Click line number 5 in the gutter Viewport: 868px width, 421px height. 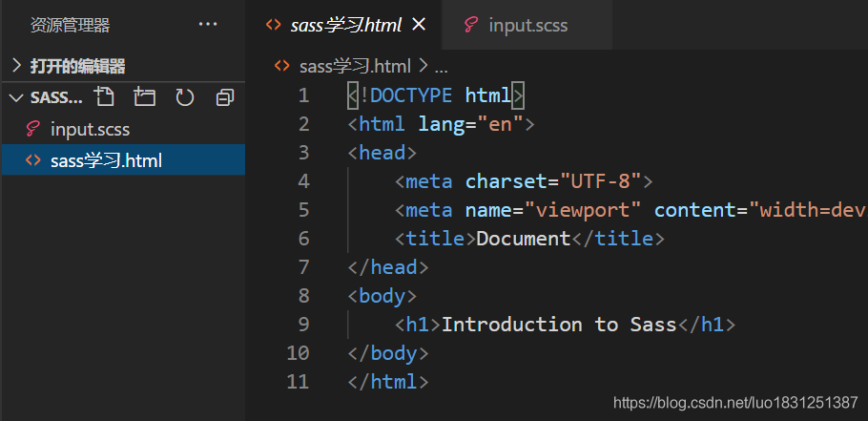(x=303, y=210)
